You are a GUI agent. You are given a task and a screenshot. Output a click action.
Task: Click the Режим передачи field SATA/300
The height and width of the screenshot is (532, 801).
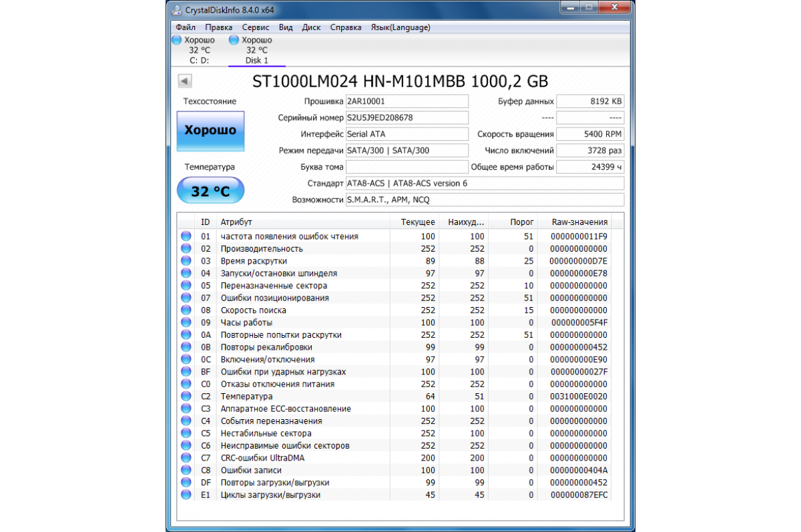click(x=407, y=151)
